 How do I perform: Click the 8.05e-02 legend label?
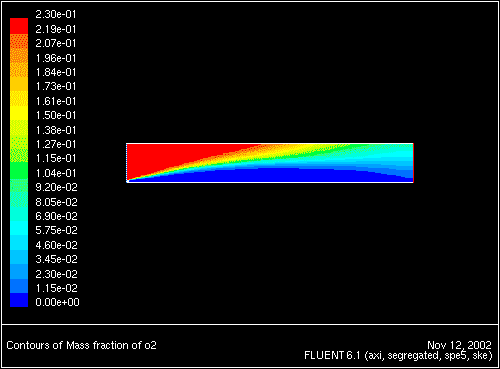[x=56, y=202]
